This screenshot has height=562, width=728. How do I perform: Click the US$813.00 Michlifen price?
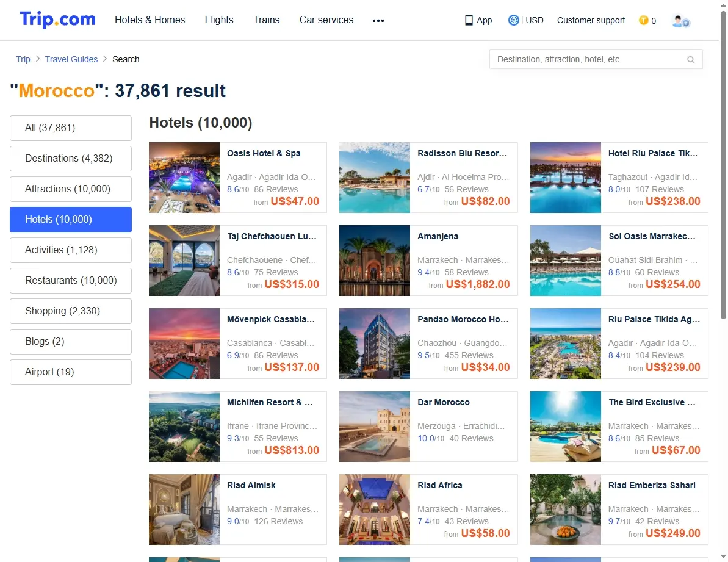pyautogui.click(x=292, y=450)
